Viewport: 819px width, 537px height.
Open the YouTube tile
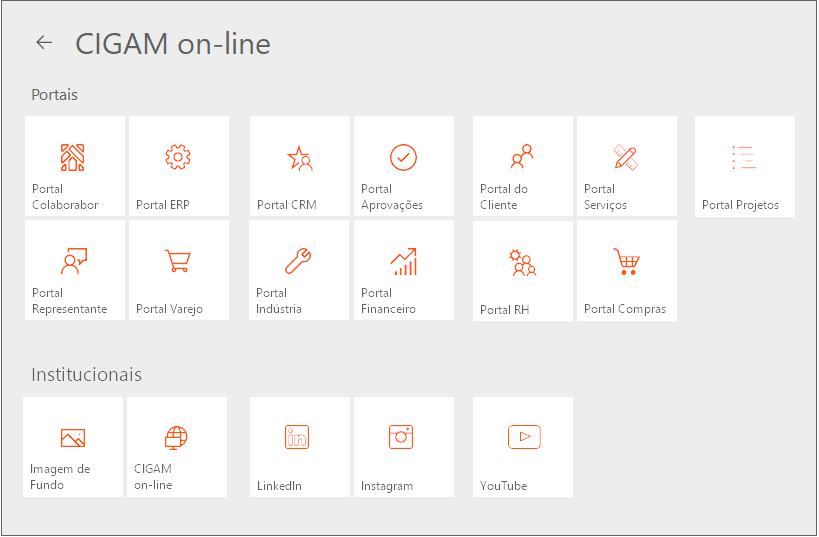coord(523,447)
